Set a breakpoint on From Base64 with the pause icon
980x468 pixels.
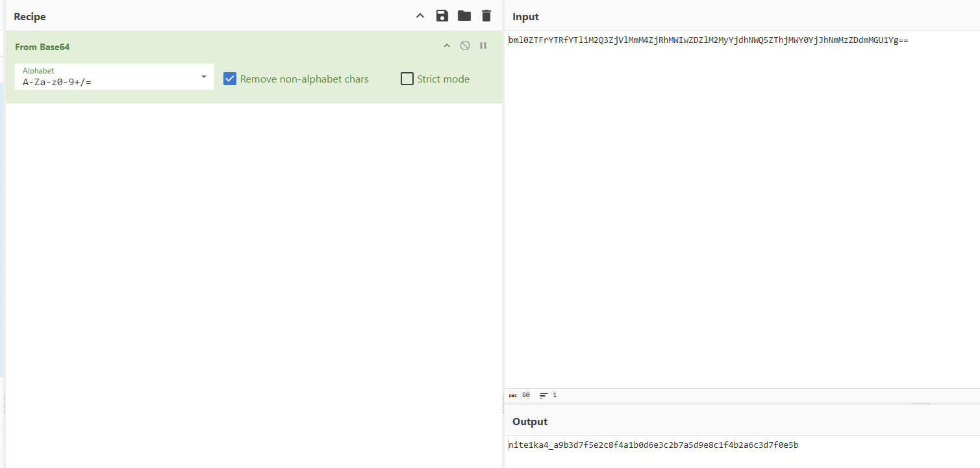[483, 45]
